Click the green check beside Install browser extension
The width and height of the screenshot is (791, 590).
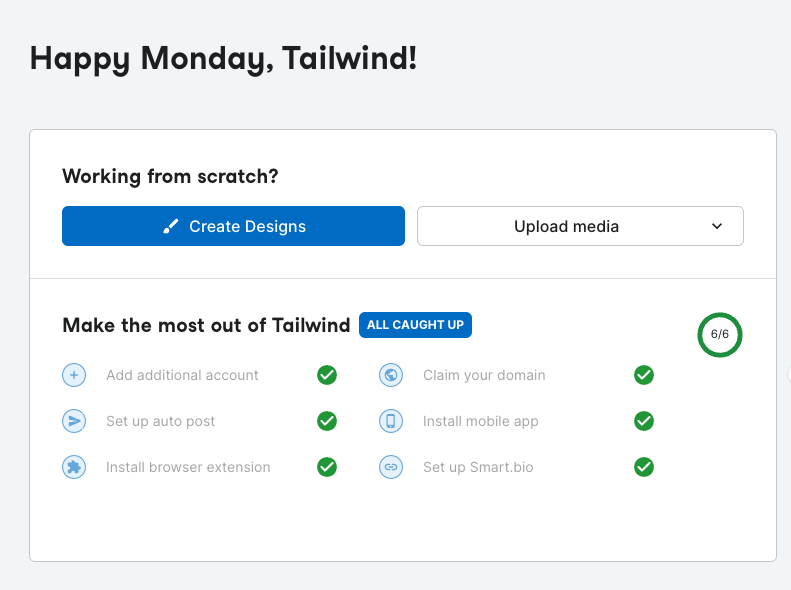point(327,467)
